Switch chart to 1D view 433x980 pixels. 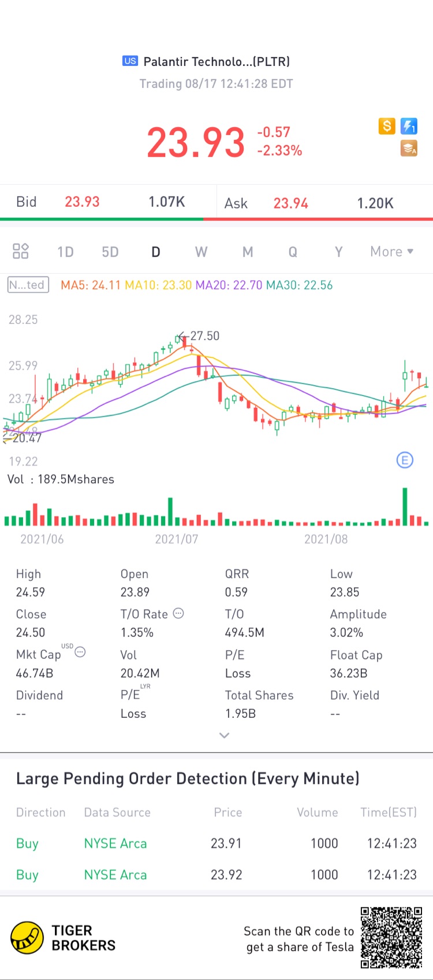(x=65, y=252)
